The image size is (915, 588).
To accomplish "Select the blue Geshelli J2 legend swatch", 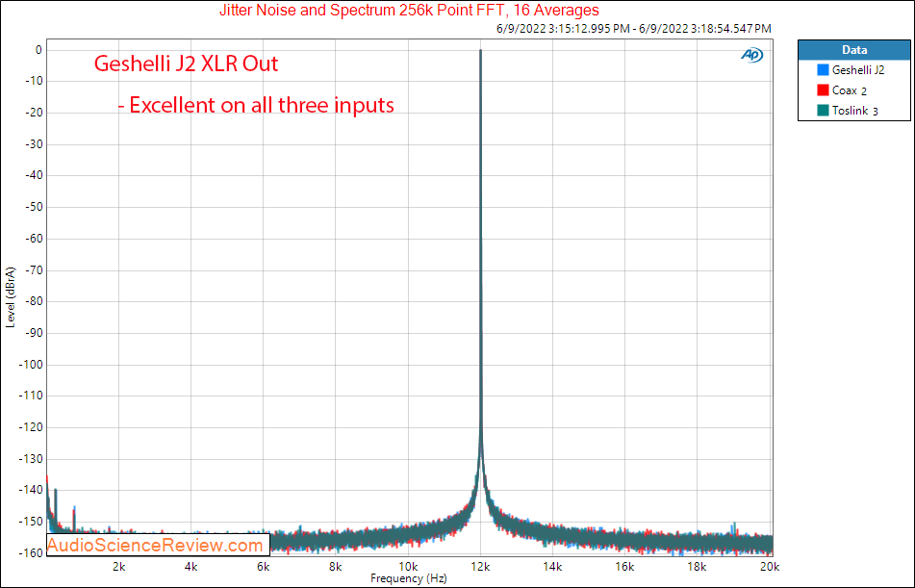I will (x=823, y=70).
